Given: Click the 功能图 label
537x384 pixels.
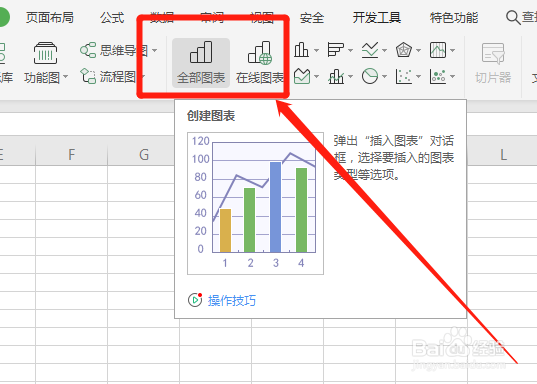Looking at the screenshot, I should click(x=42, y=77).
